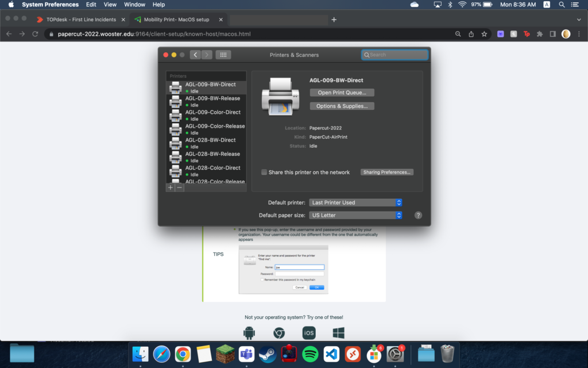The height and width of the screenshot is (368, 588).
Task: Open Chrome's three-dot menu
Action: tap(579, 34)
